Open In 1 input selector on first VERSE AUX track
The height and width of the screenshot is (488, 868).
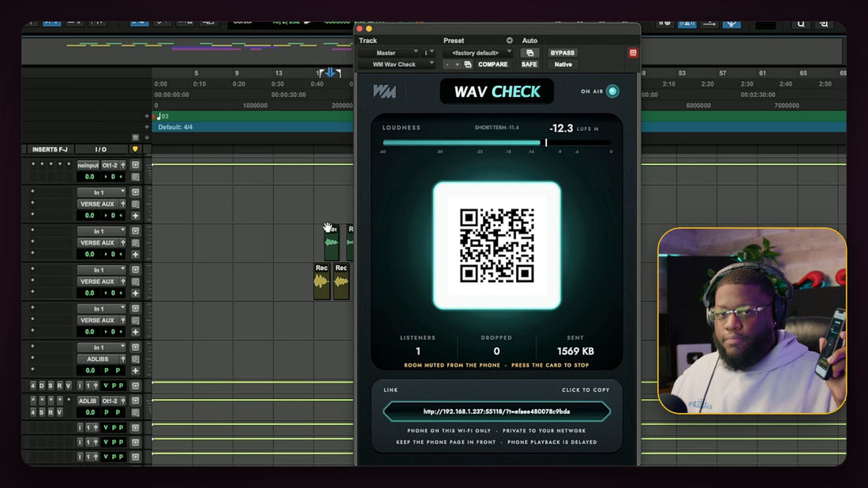tap(101, 192)
